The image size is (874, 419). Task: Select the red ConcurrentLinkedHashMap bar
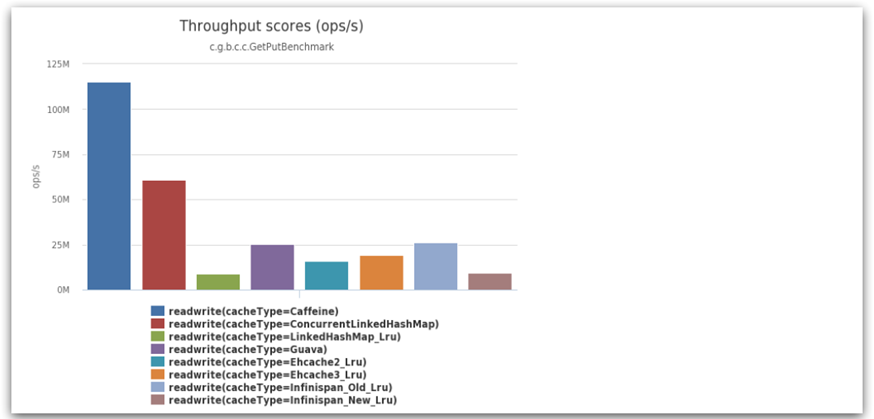point(164,235)
